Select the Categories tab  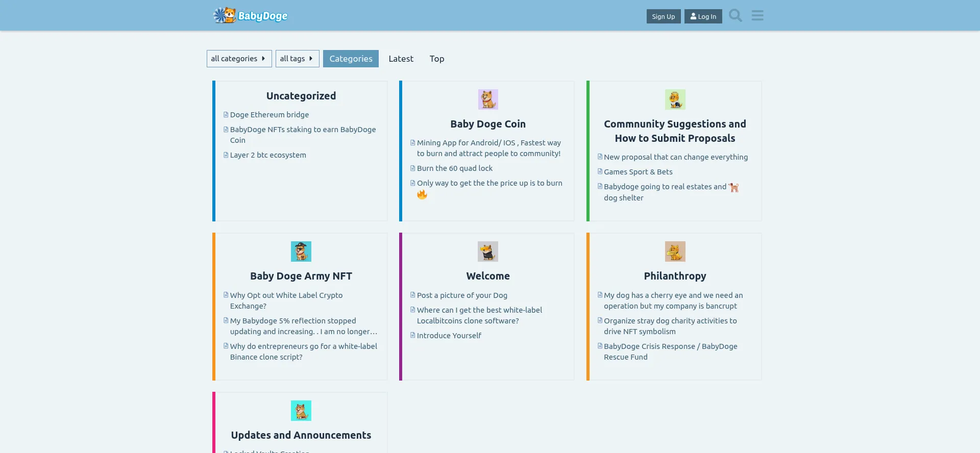(351, 59)
